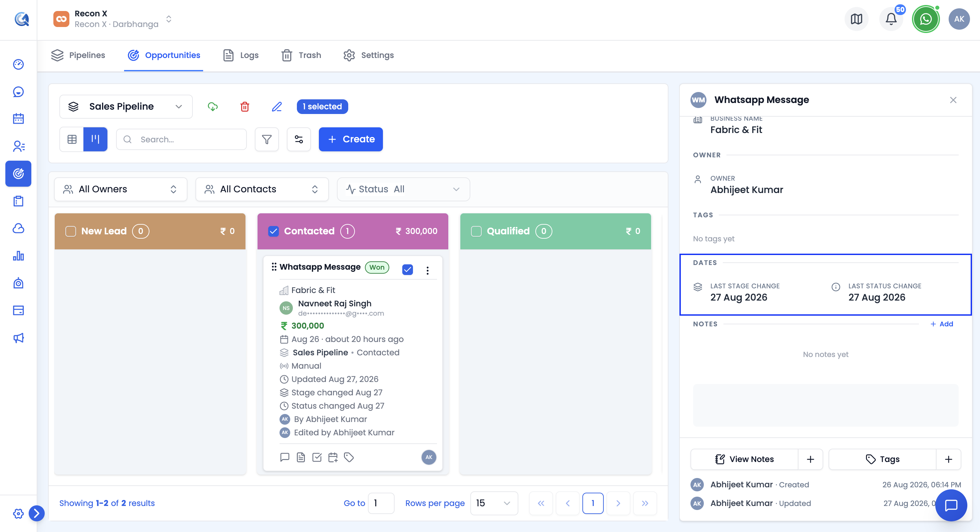This screenshot has width=980, height=532.
Task: Uncheck the Contacted column checkbox
Action: pyautogui.click(x=274, y=231)
